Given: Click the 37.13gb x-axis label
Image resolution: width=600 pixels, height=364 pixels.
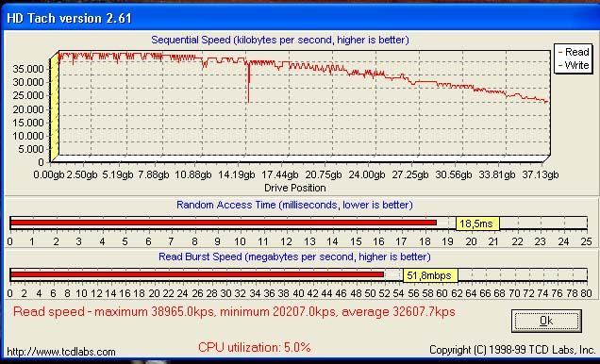Looking at the screenshot, I should [x=541, y=175].
